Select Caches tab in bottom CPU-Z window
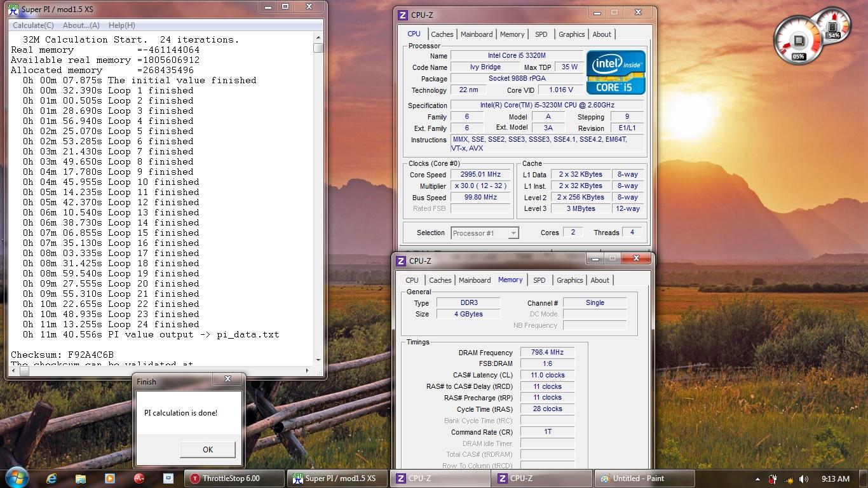Viewport: 868px width, 488px height. (440, 280)
